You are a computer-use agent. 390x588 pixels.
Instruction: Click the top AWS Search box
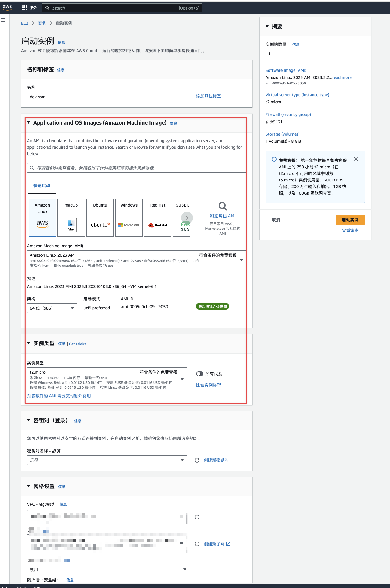[122, 8]
